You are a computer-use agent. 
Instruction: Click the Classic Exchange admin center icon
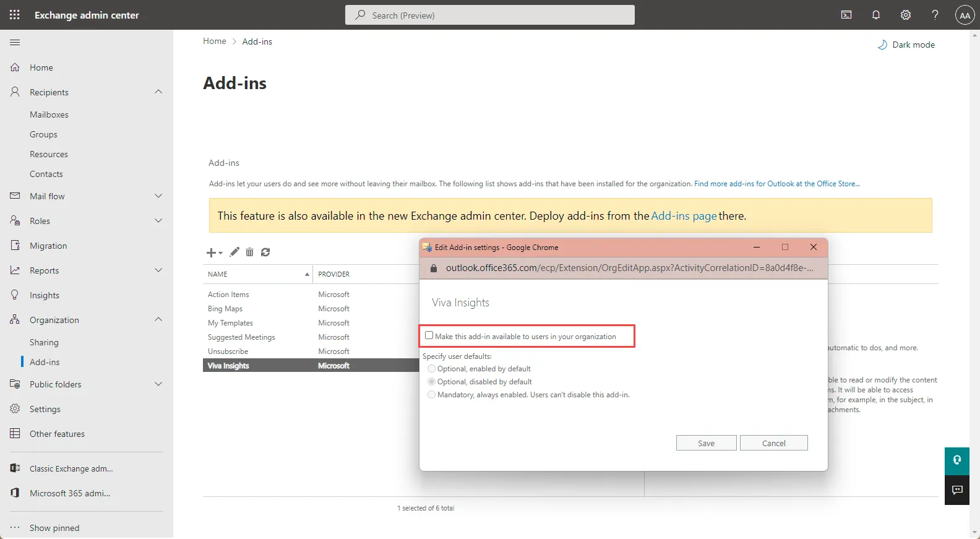click(x=15, y=468)
